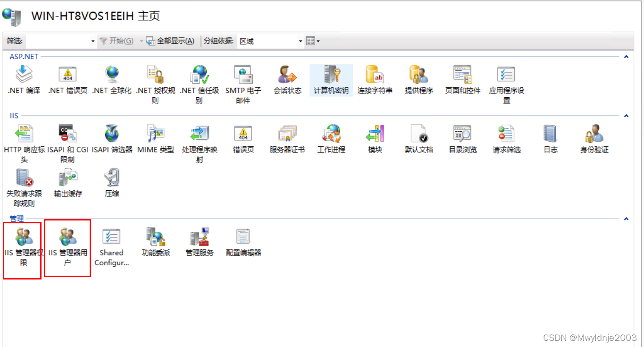Collapse the IIS section with its chevron
The width and height of the screenshot is (644, 347).
(627, 116)
